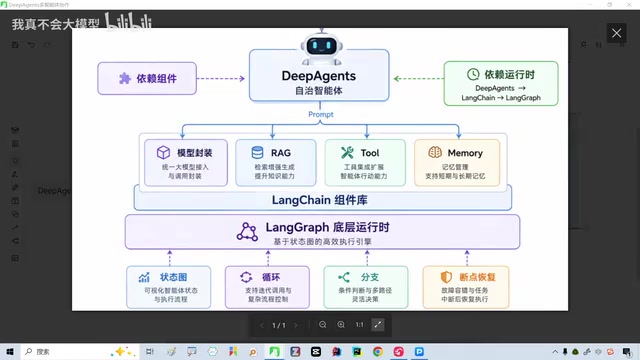Screen dimensions: 640x360
Task: Click the save icon in dimmed editor toolbar
Action: tap(15, 44)
